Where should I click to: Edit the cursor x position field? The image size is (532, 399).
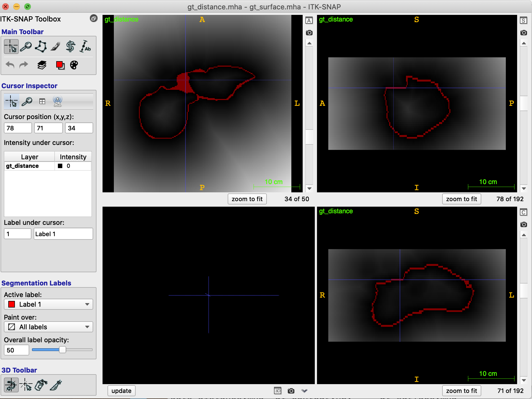(18, 128)
